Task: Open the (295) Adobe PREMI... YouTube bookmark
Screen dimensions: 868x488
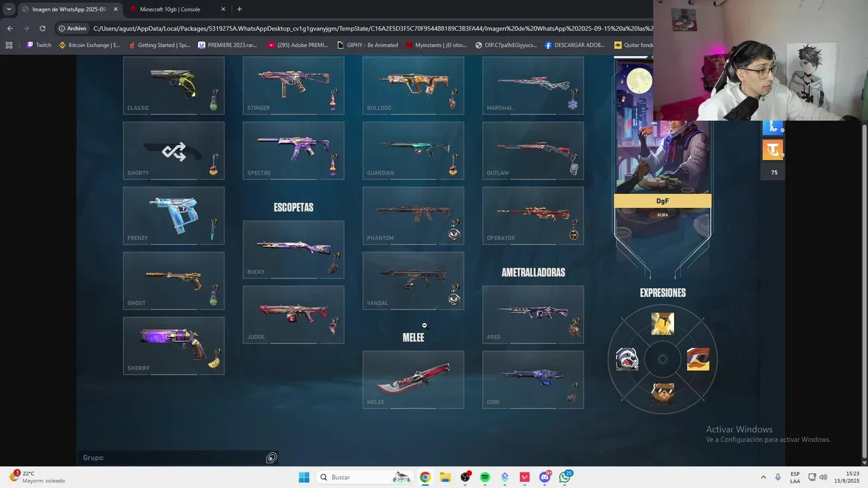Action: (298, 45)
